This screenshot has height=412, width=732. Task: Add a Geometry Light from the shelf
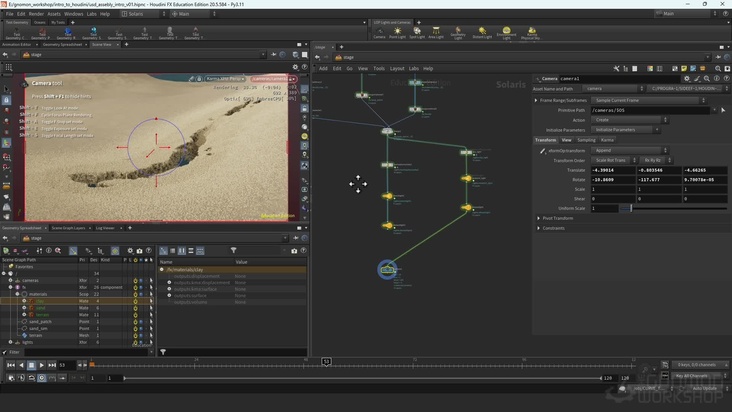click(x=458, y=33)
